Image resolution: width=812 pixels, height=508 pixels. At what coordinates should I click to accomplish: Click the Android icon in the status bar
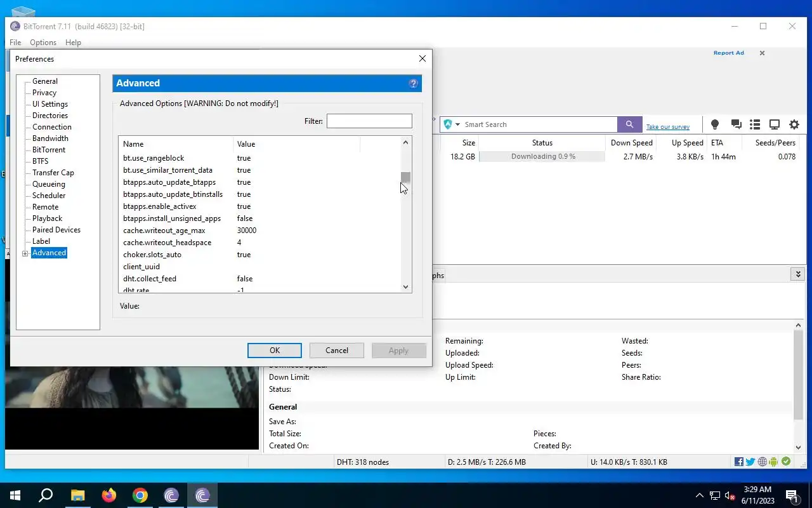pos(773,462)
